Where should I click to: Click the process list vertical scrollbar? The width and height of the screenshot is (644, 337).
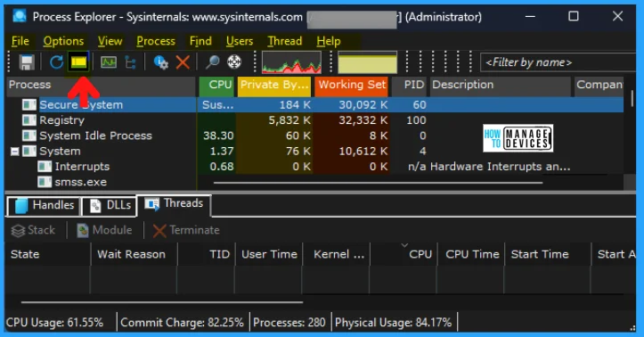632,99
